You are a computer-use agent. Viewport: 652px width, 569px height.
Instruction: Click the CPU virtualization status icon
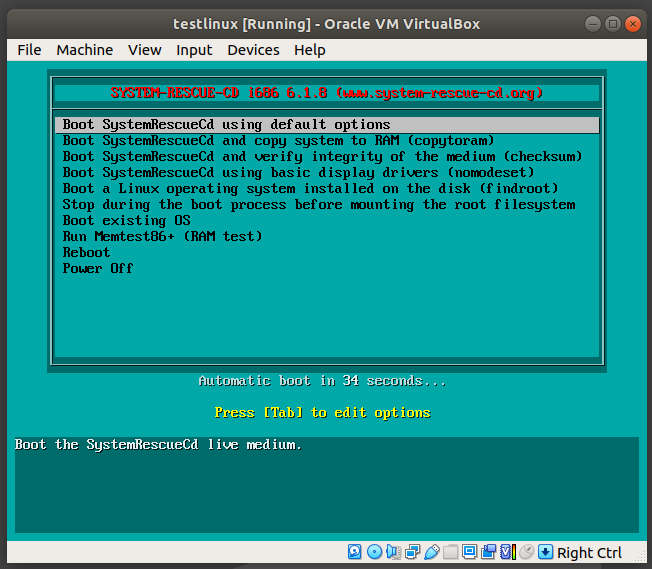pos(508,552)
